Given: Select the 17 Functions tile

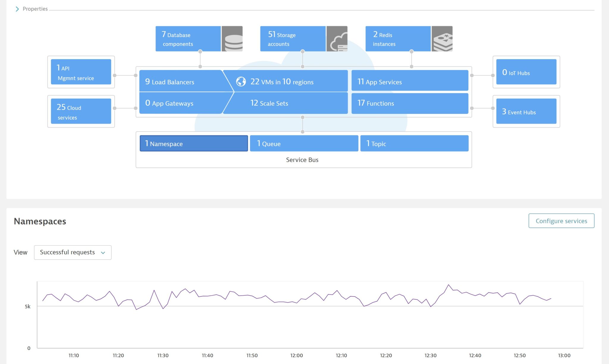Looking at the screenshot, I should coord(410,103).
